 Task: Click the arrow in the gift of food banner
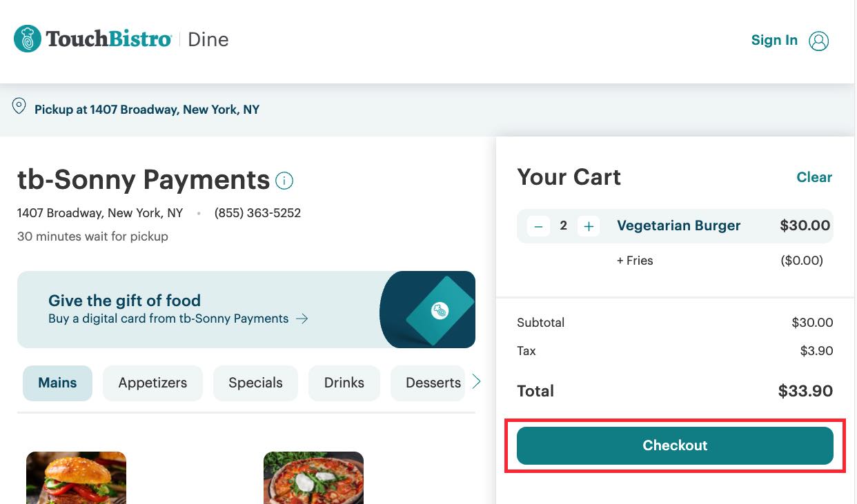[x=302, y=319]
